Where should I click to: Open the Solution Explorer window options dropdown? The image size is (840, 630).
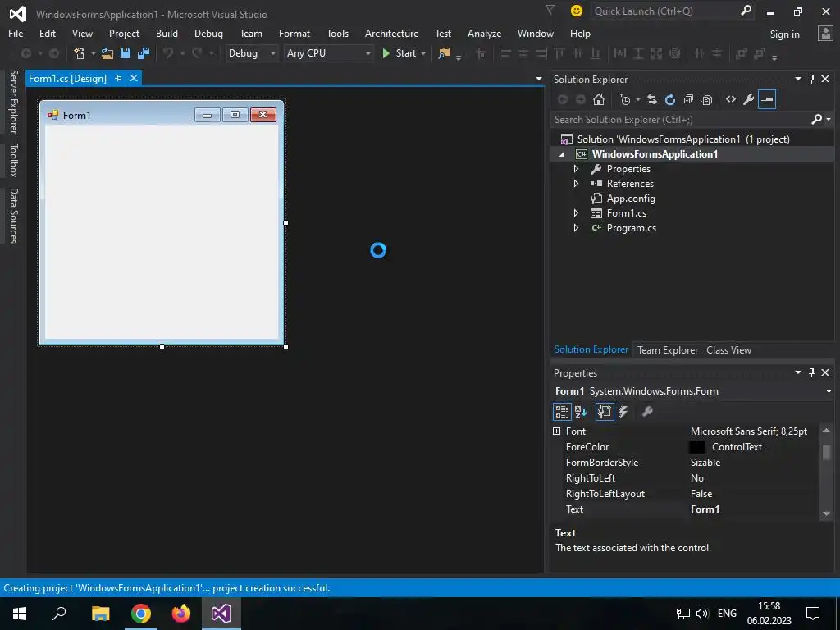coord(797,80)
